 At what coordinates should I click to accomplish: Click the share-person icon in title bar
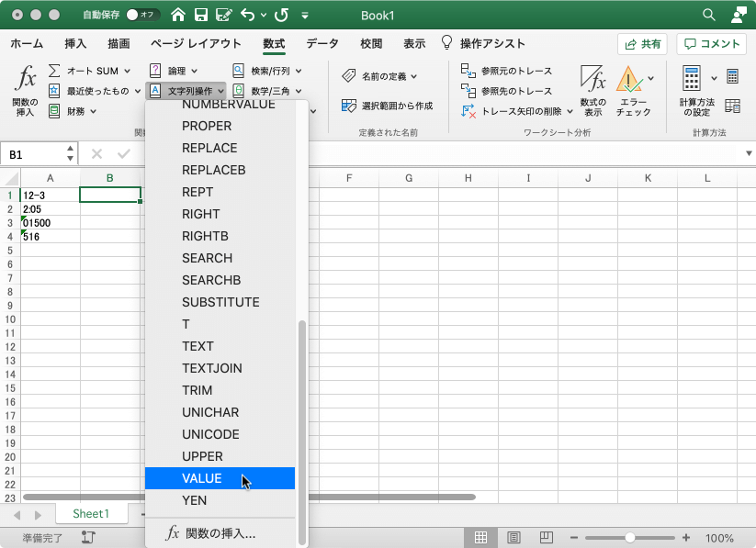point(738,15)
